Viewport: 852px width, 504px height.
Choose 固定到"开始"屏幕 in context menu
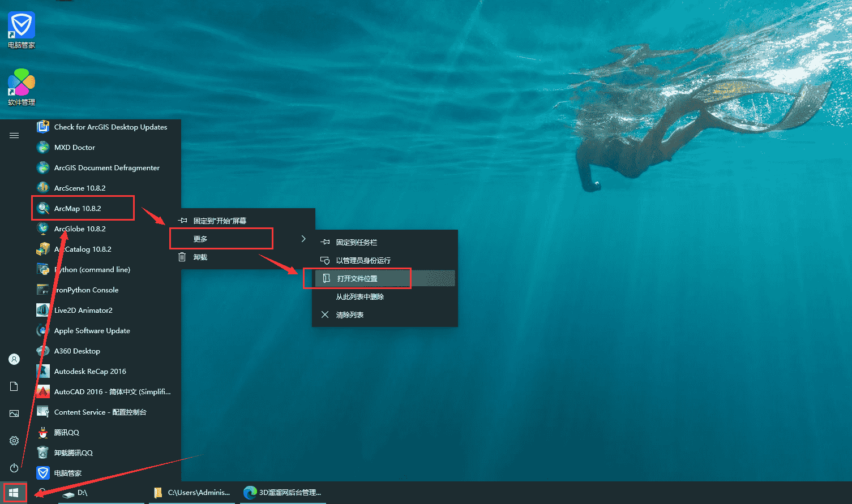242,221
